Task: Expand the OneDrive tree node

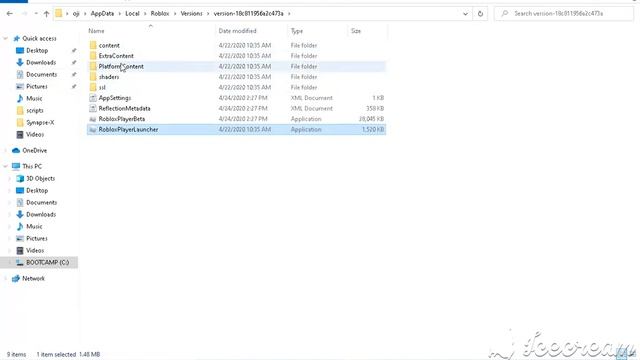Action: coord(5,151)
